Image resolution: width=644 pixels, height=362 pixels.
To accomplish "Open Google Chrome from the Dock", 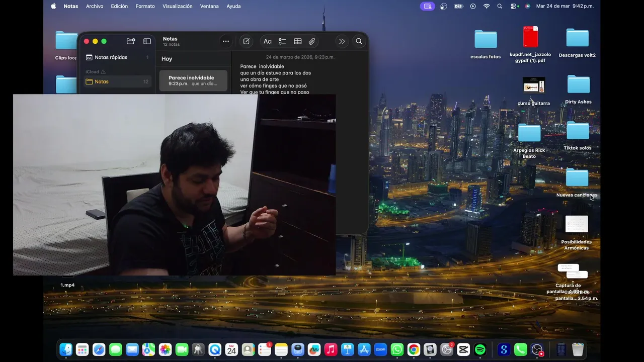I will click(414, 349).
